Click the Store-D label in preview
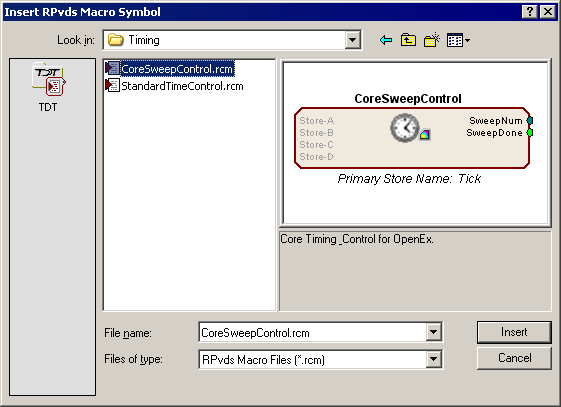Viewport: 561px width, 407px height. pos(317,157)
